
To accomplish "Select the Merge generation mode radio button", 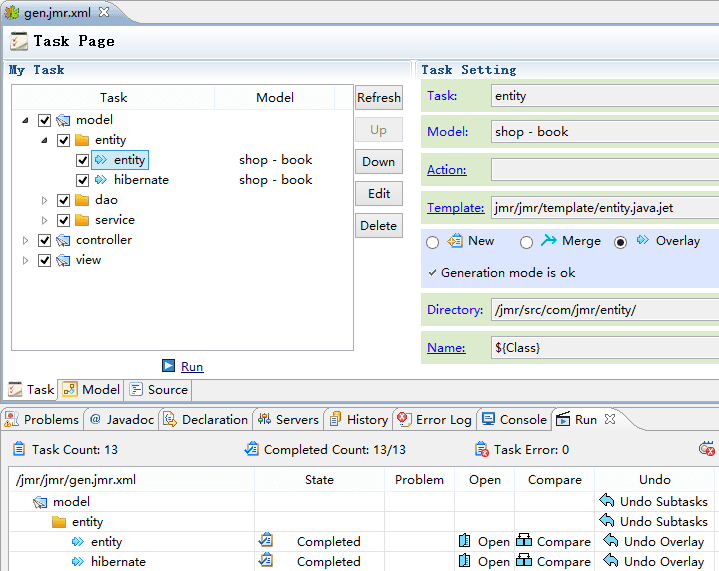I will (x=526, y=242).
